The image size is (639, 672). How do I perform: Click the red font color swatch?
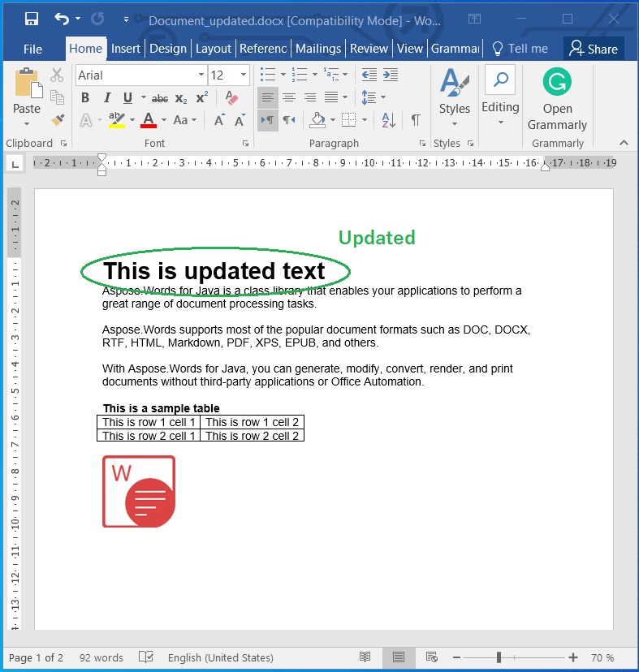pos(149,121)
